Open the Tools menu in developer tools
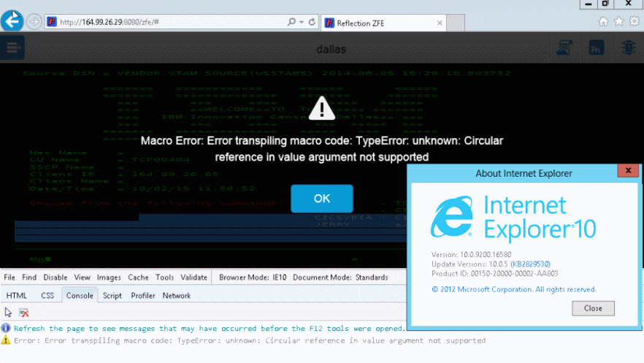The width and height of the screenshot is (644, 363). coord(165,278)
